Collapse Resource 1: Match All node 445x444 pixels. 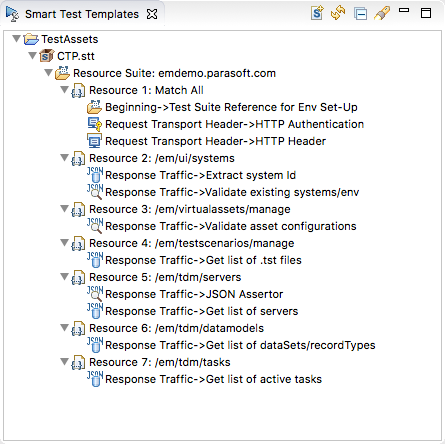(64, 89)
